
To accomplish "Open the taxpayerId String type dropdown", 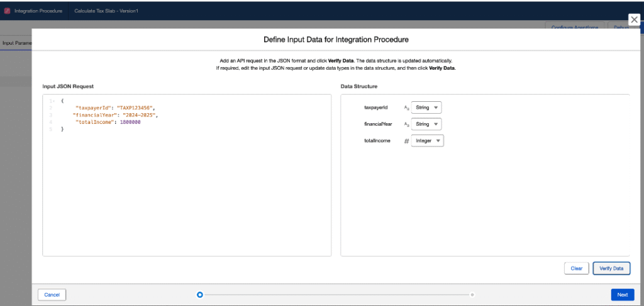I will coord(426,107).
